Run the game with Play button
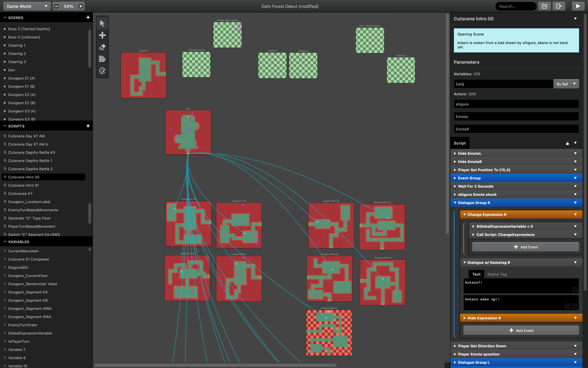The image size is (588, 368). point(578,6)
